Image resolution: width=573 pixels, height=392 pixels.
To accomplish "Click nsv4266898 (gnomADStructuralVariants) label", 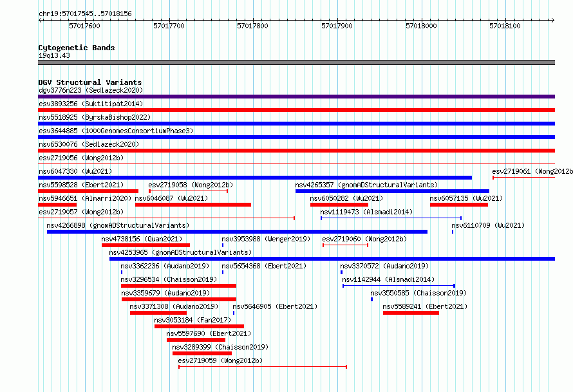I will click(118, 225).
